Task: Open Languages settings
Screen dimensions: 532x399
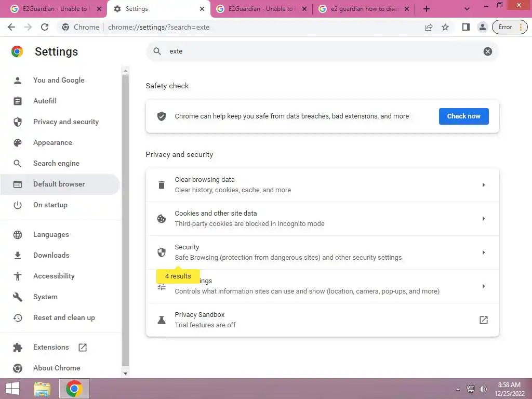Action: point(60,234)
